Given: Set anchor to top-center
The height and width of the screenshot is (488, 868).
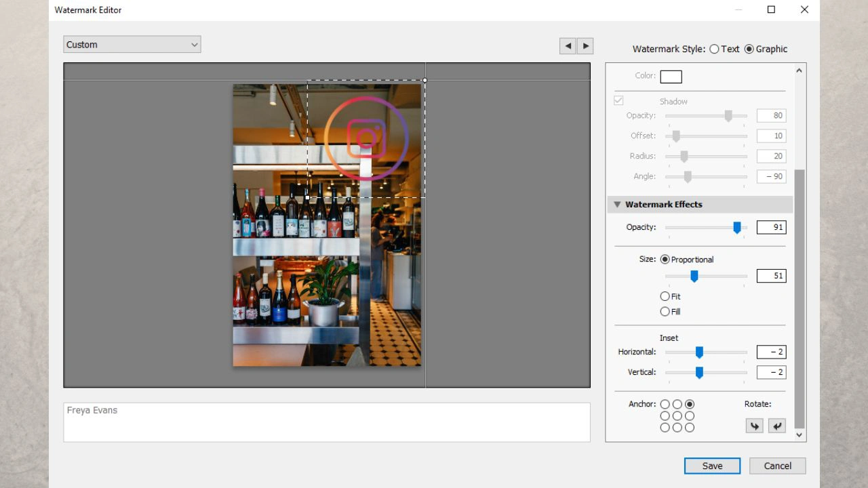Looking at the screenshot, I should tap(677, 404).
